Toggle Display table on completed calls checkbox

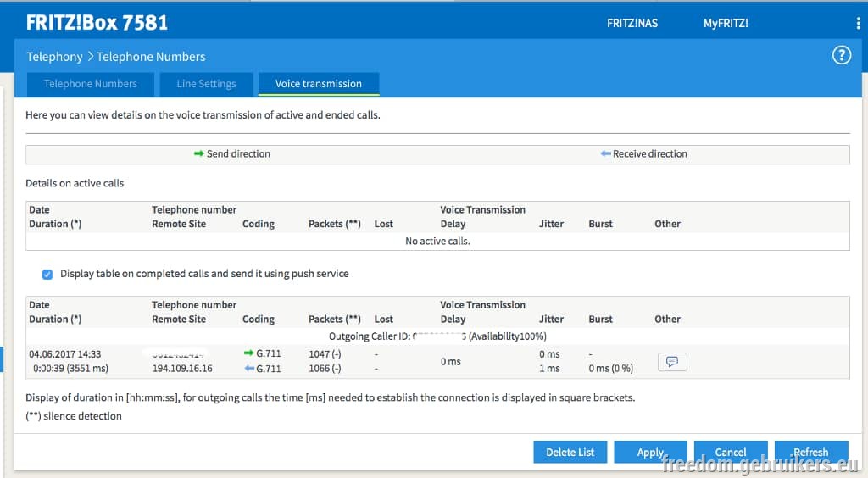[47, 275]
